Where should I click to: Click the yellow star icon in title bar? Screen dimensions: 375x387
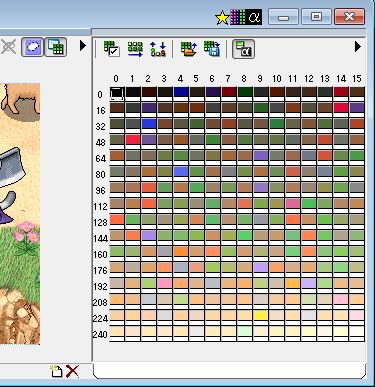click(x=222, y=17)
